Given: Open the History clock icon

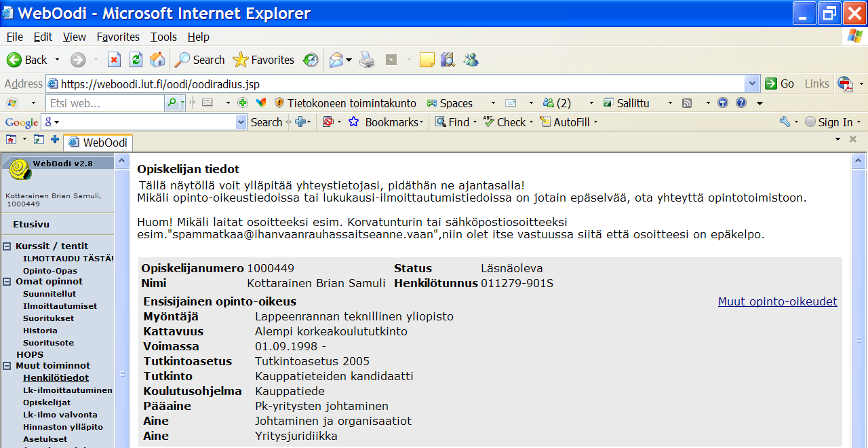Looking at the screenshot, I should [311, 60].
